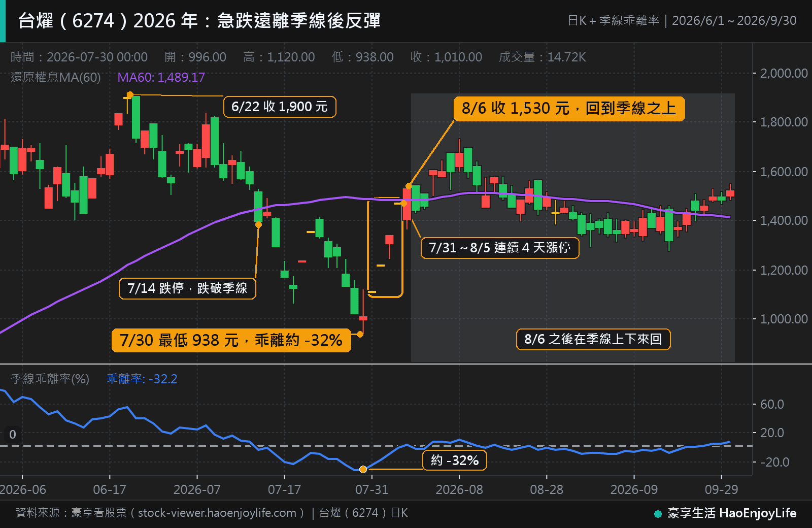812x528 pixels.
Task: Click the 7/14 跌停，跌破季線 annotation
Action: tap(187, 288)
